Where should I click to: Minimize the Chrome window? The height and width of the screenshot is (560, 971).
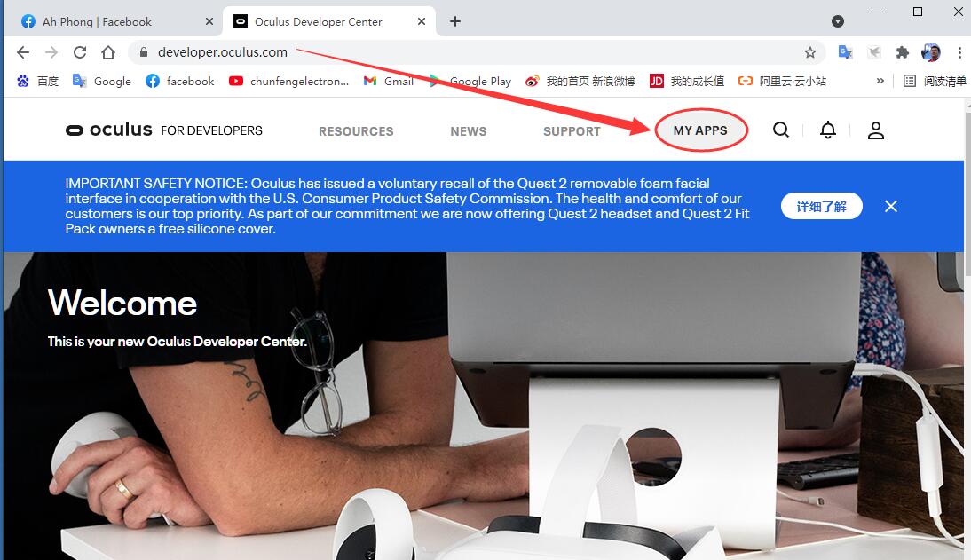[877, 12]
